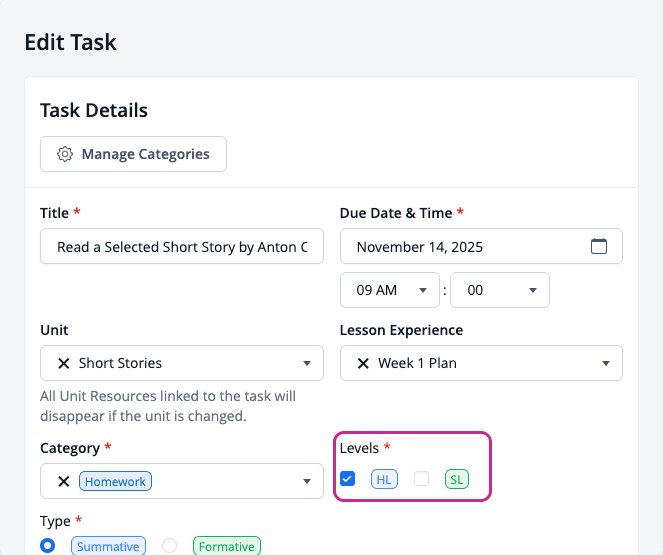Click the HL level badge

(384, 479)
